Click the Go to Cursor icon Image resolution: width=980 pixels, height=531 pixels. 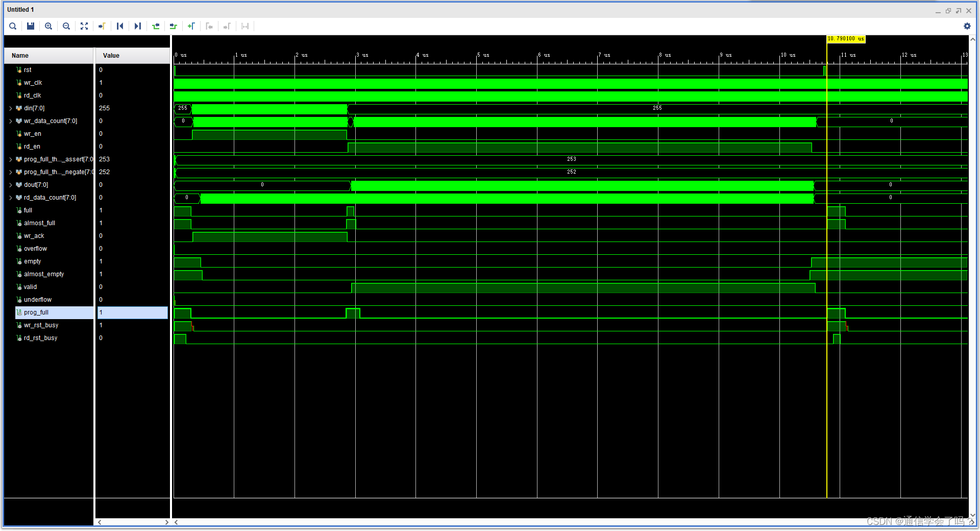click(x=102, y=26)
